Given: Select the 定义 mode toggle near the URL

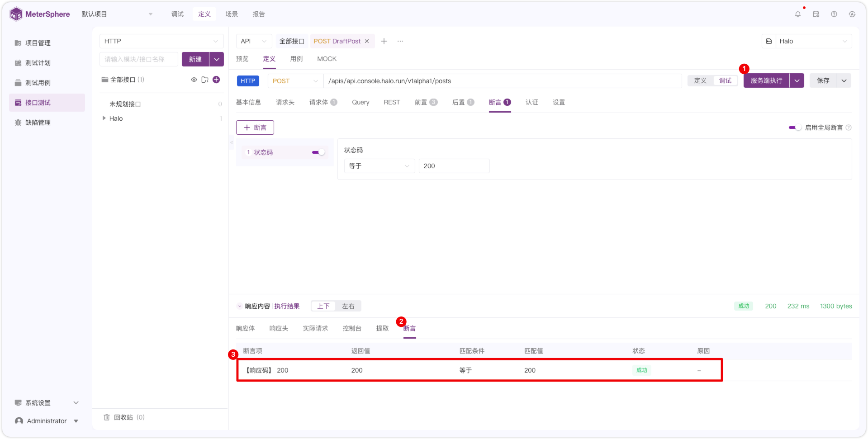Looking at the screenshot, I should click(700, 80).
